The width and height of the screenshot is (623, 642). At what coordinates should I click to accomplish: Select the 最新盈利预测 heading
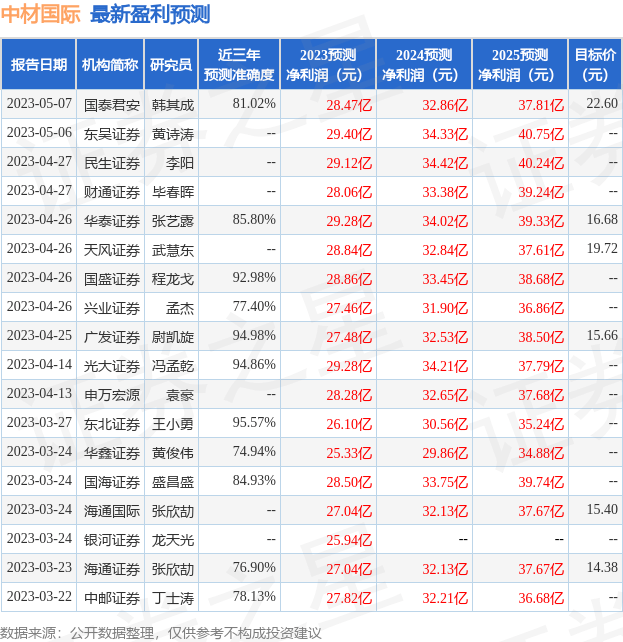click(x=150, y=14)
